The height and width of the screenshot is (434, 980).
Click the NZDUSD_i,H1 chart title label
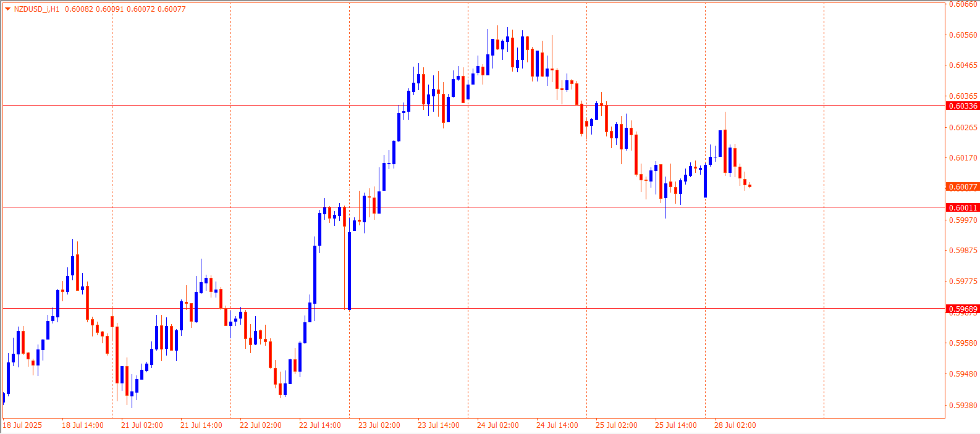(36, 9)
